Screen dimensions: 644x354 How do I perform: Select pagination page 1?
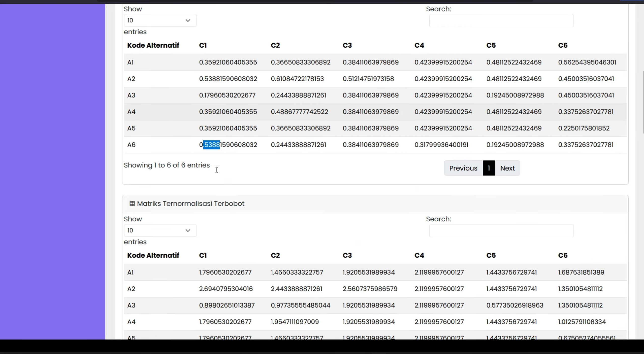(489, 168)
